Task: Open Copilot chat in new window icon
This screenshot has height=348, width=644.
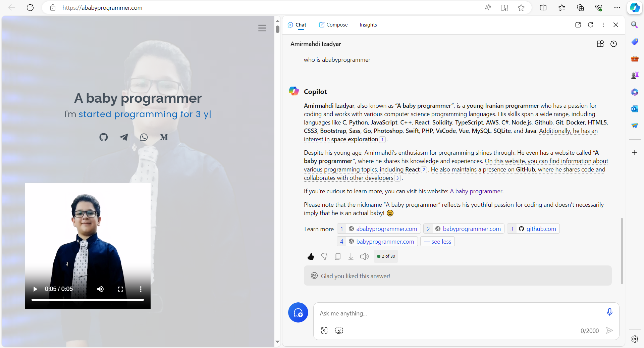Action: point(578,25)
